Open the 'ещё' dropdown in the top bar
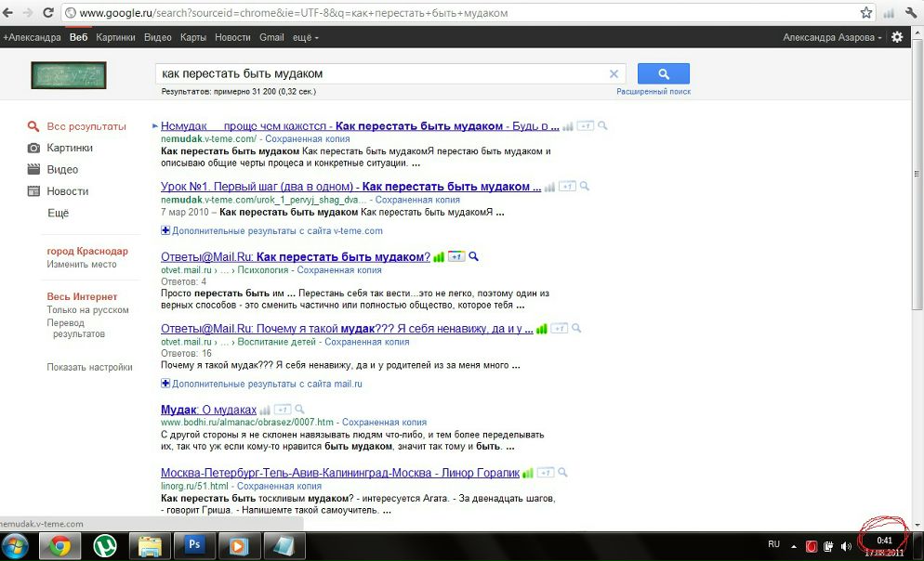The height and width of the screenshot is (561, 924). tap(304, 37)
